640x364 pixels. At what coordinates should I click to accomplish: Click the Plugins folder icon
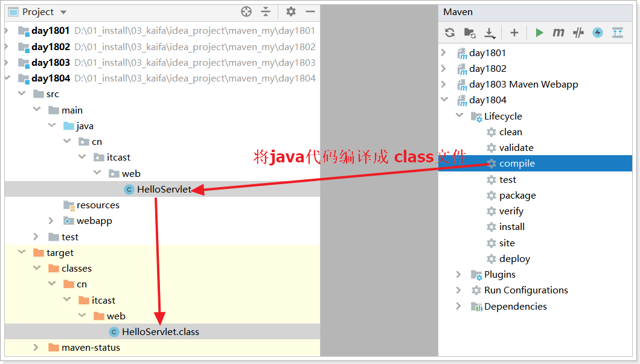coord(476,275)
